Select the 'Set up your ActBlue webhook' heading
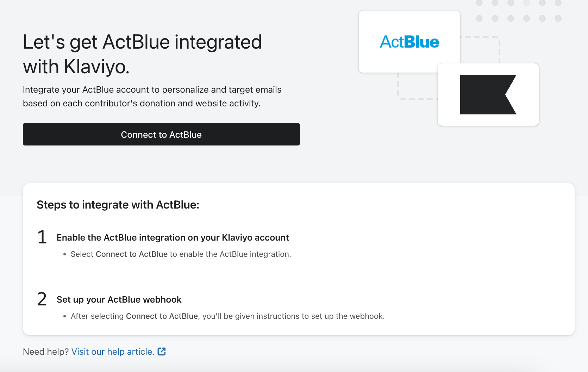Screen dimensions: 588x372 pos(119,299)
